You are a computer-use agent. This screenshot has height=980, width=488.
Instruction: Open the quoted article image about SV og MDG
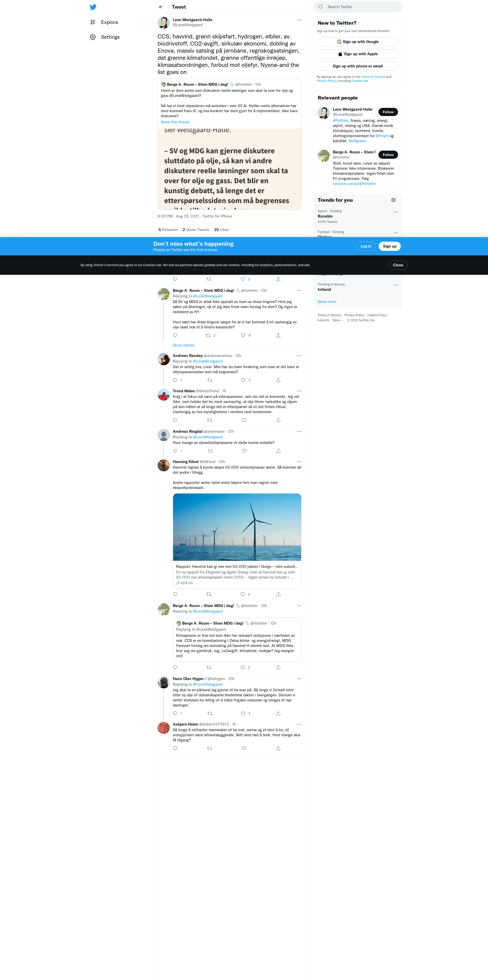click(x=230, y=169)
